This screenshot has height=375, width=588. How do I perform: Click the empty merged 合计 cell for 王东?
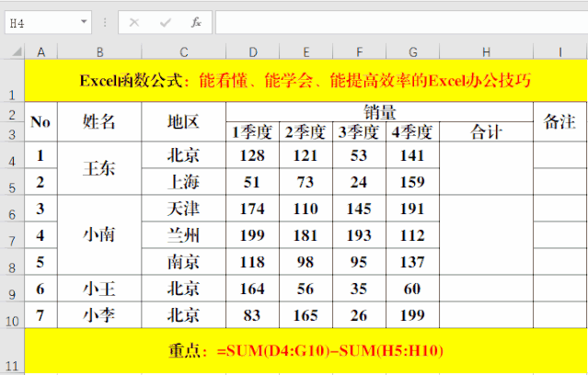pyautogui.click(x=486, y=168)
